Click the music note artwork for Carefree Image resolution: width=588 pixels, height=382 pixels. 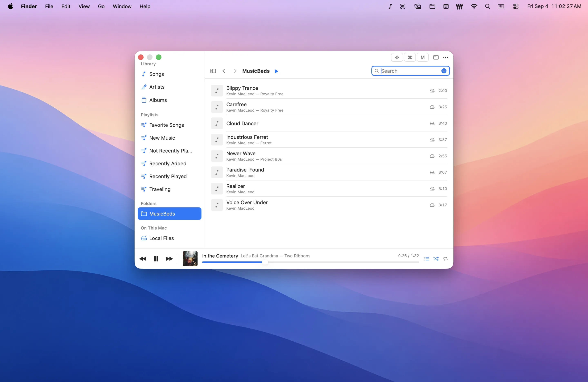[217, 107]
